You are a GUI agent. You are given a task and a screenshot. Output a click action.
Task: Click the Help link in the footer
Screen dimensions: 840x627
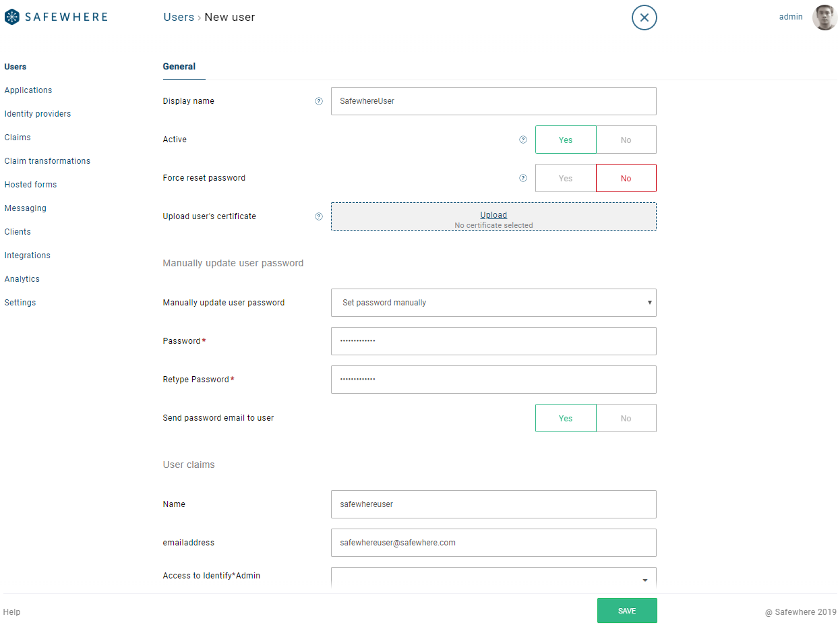(x=11, y=611)
